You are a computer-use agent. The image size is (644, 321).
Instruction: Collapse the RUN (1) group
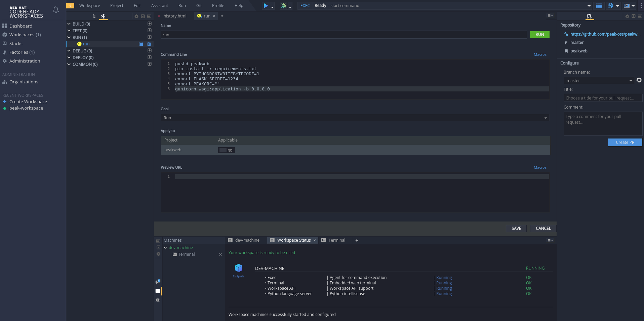pos(69,37)
